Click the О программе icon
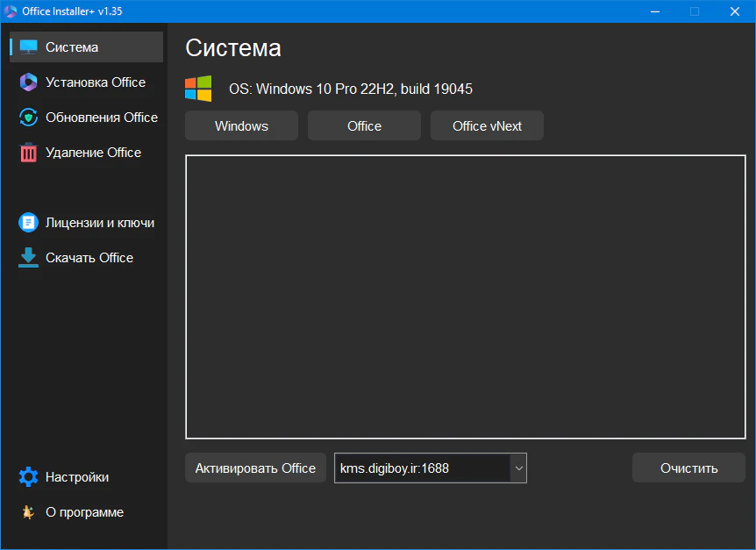Screen dimensions: 756x550 pyautogui.click(x=29, y=512)
